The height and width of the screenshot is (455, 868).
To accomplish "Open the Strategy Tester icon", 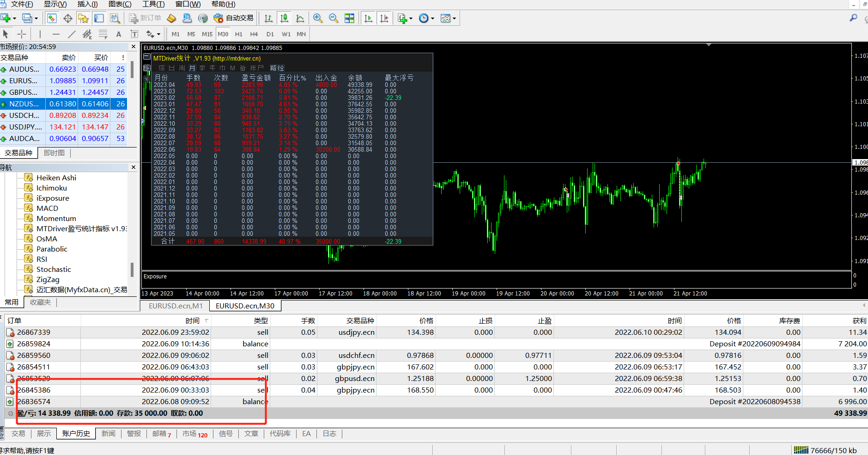I will 115,18.
